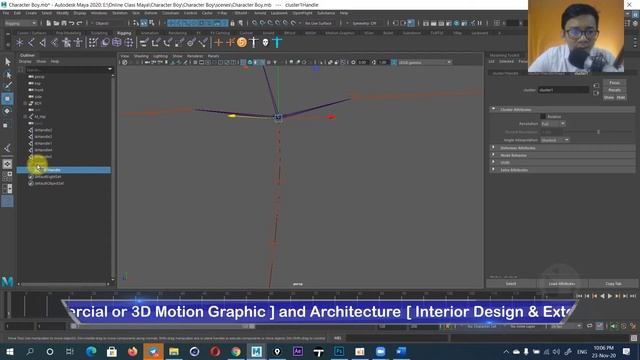Activate the Scale tool in the toolbox
The image size is (640, 360).
7,124
